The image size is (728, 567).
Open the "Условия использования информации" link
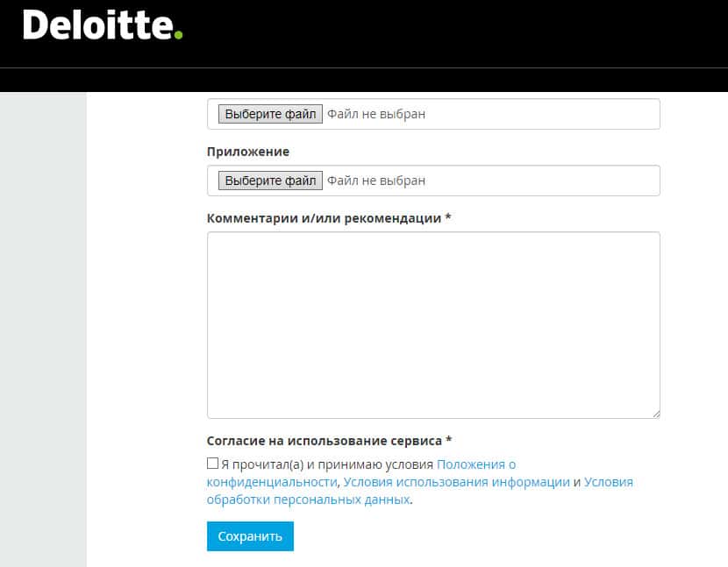(456, 482)
